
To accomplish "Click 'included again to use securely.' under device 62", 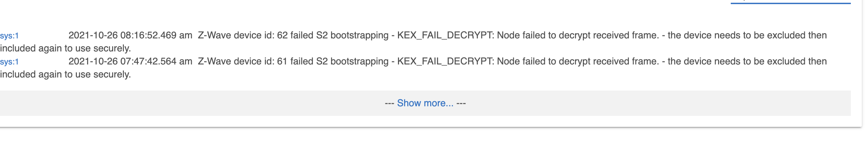I will (x=65, y=48).
